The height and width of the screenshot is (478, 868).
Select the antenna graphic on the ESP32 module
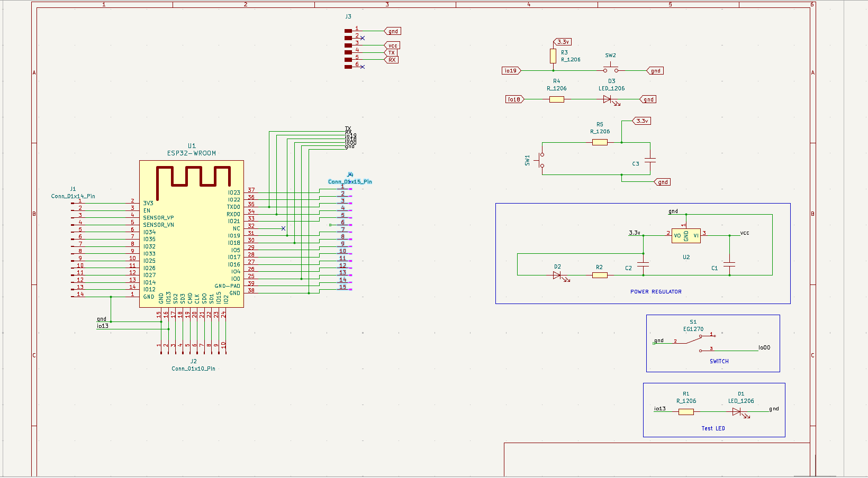194,183
